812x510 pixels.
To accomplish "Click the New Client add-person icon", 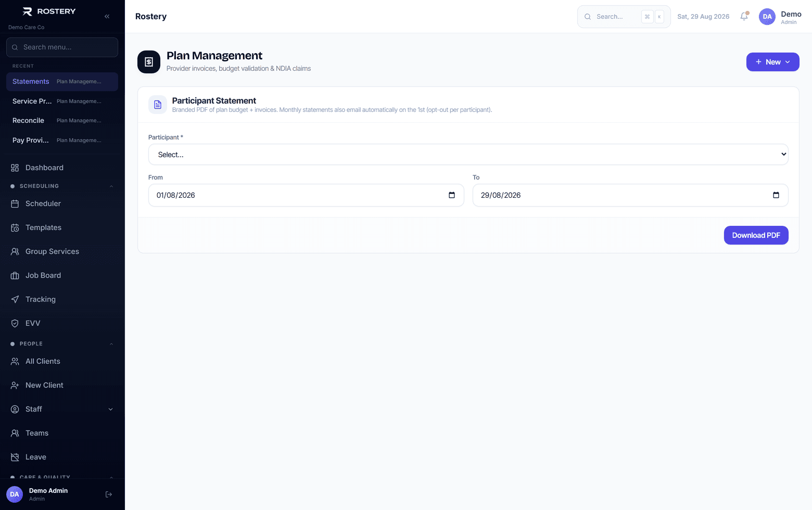I will coord(15,385).
